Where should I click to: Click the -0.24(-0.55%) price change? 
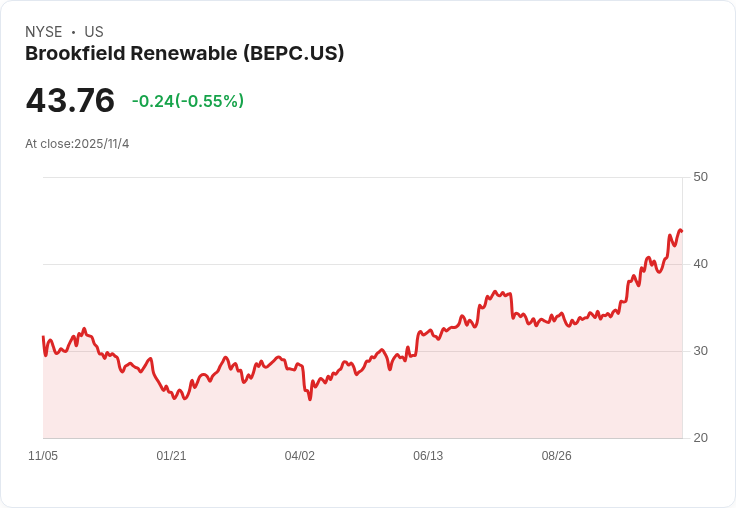188,101
